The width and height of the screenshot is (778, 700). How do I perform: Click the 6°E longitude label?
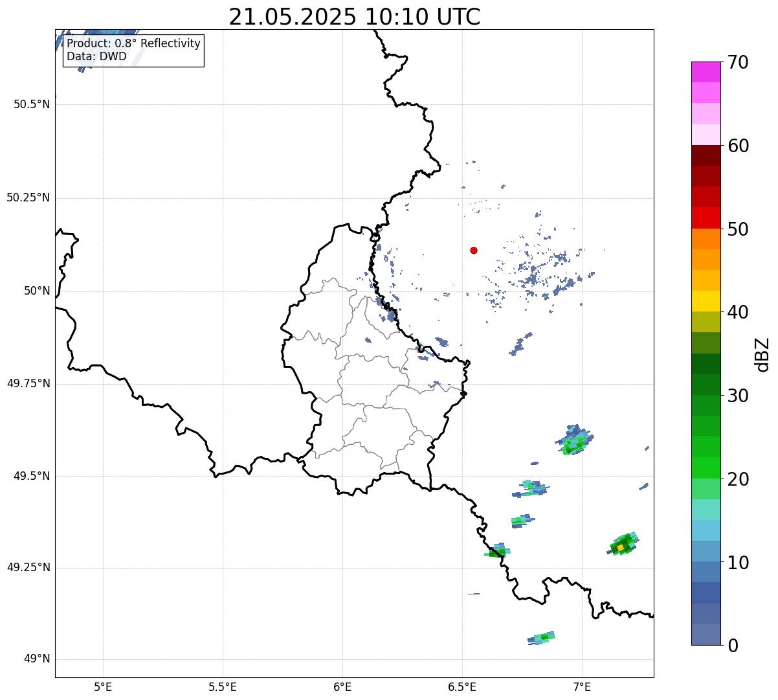coord(342,686)
